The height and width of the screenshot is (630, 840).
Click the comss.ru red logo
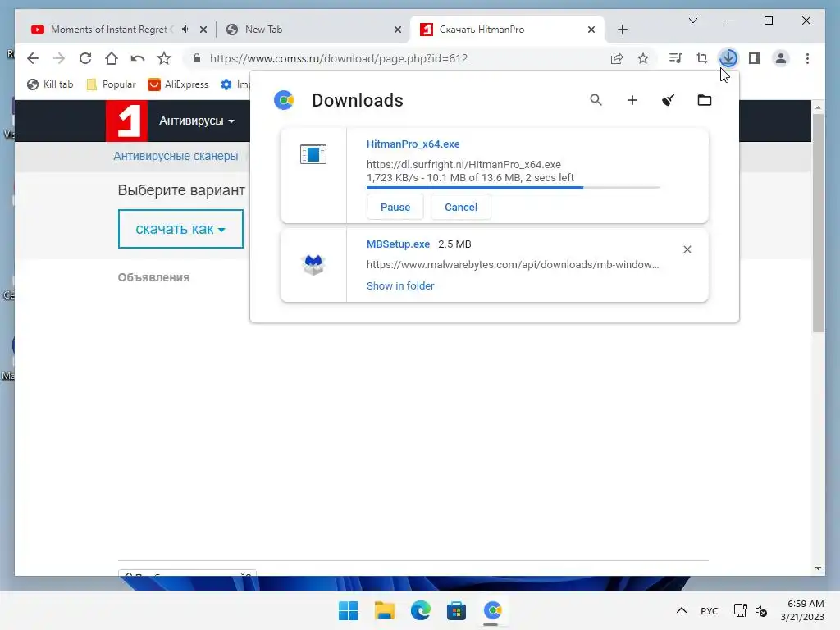coord(126,121)
